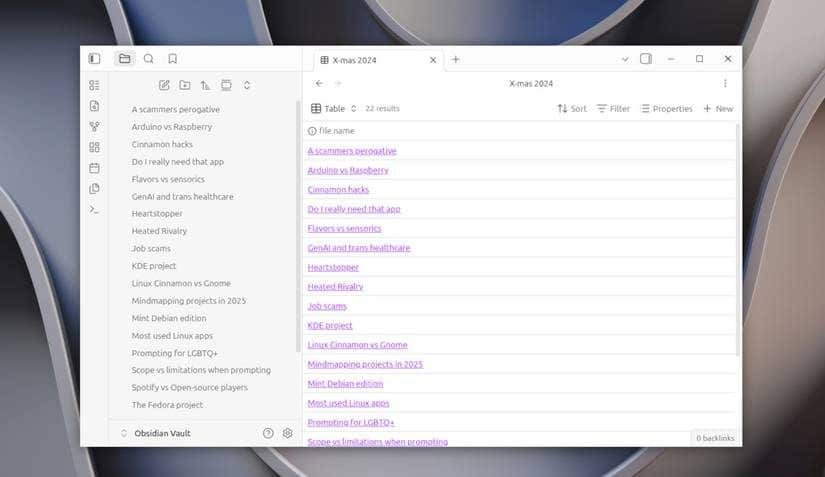The image size is (825, 477).
Task: Open settings gear icon
Action: [287, 433]
